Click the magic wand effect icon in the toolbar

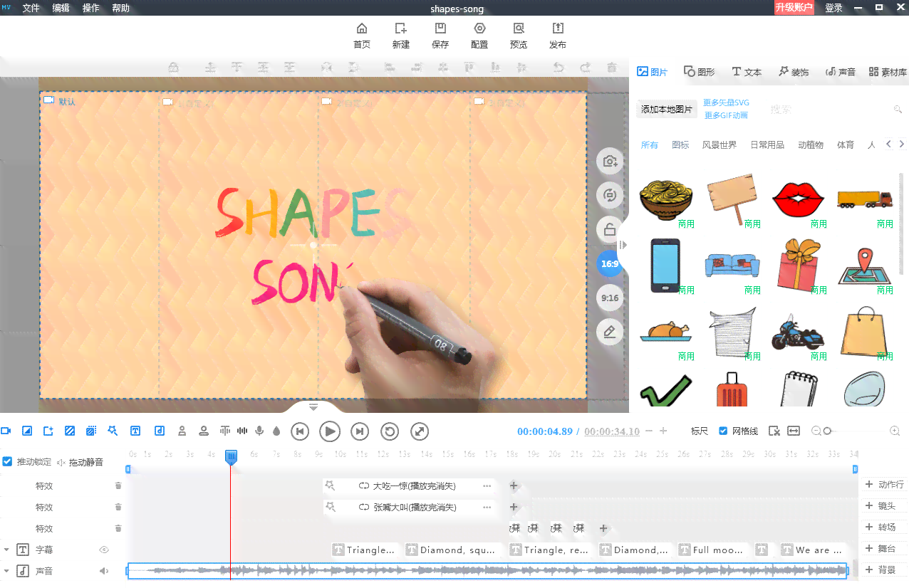[113, 431]
